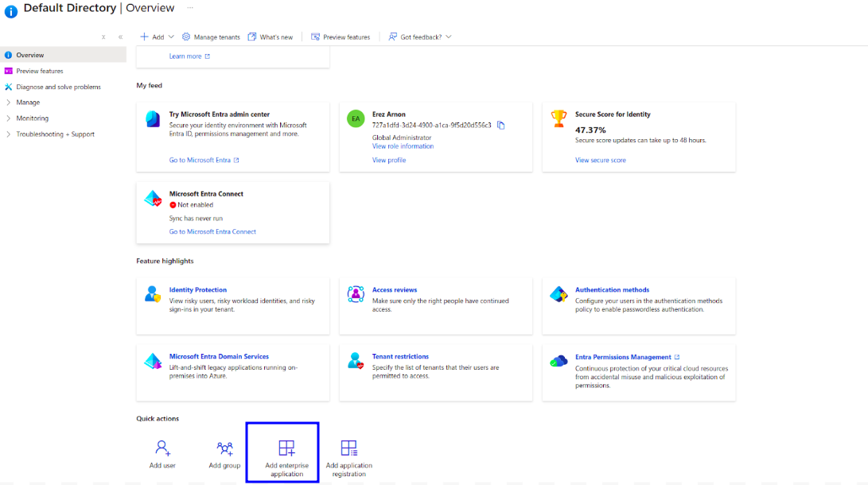This screenshot has height=485, width=868.
Task: Click the Authentication methods icon
Action: tap(559, 293)
